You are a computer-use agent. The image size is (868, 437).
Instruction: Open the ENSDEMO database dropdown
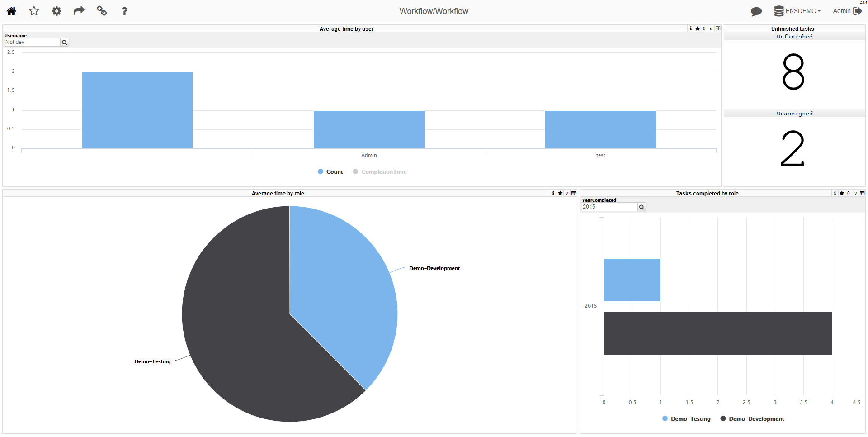point(798,11)
